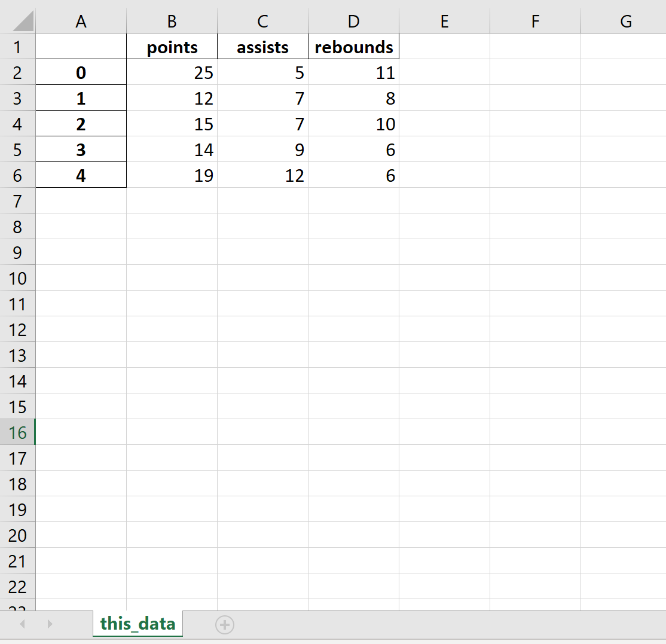The image size is (666, 644).
Task: Select the rebounds header cell
Action: pos(353,47)
